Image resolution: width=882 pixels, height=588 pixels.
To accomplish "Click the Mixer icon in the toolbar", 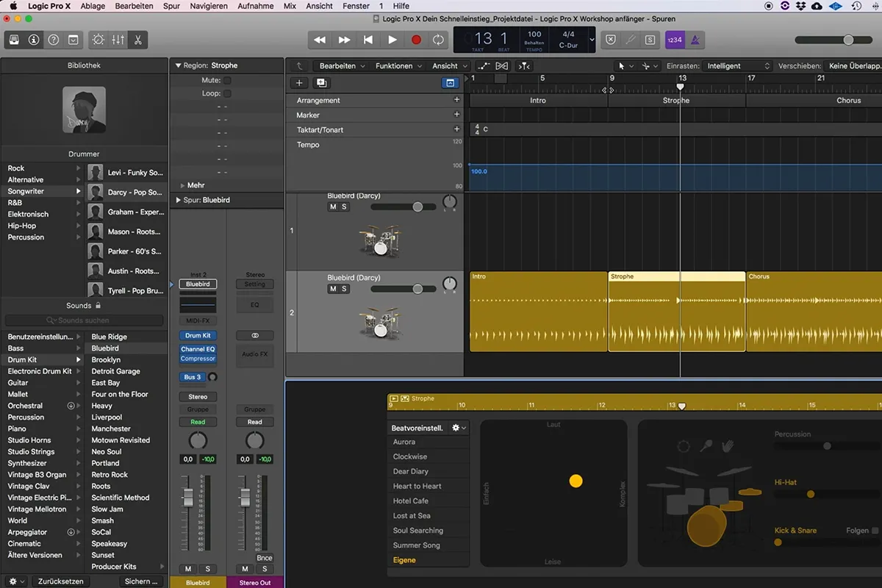I will 118,40.
